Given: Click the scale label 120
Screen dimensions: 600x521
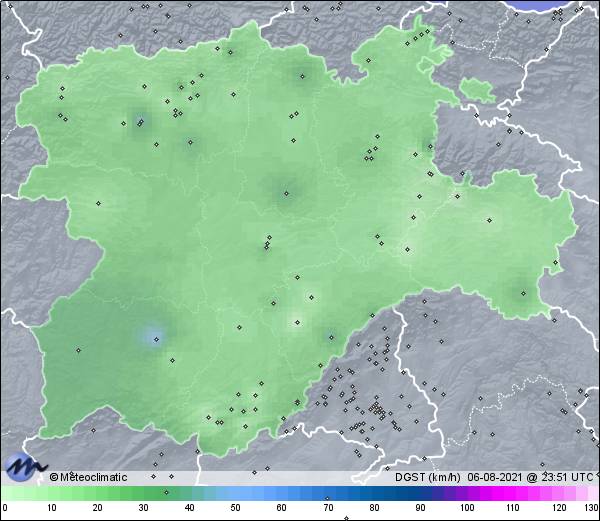Looking at the screenshot, I should 559,508.
